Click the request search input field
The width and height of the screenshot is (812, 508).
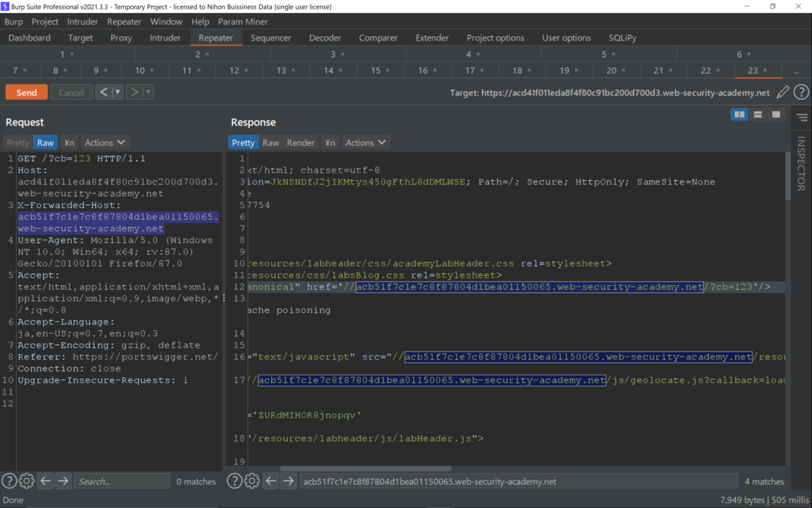[x=122, y=481]
